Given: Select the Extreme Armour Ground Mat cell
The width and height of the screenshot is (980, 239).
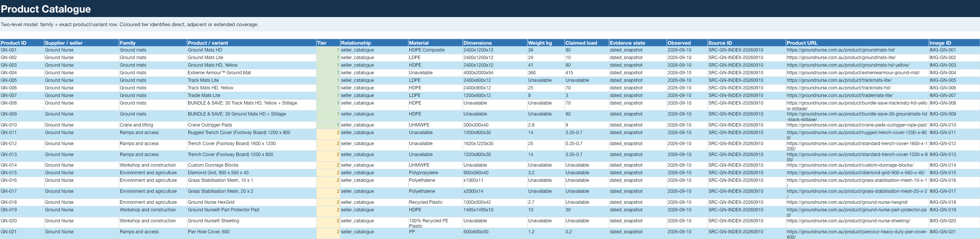Looking at the screenshot, I should [x=251, y=73].
